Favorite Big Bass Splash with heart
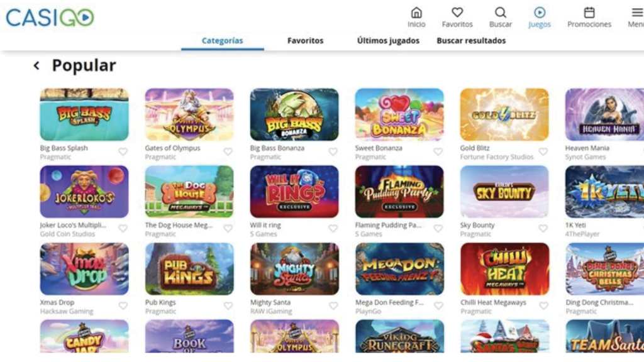The width and height of the screenshot is (644, 362). [123, 152]
